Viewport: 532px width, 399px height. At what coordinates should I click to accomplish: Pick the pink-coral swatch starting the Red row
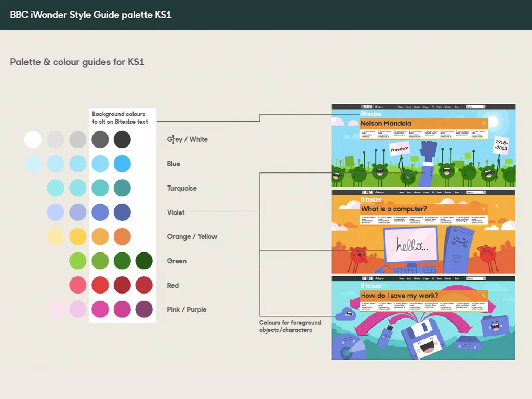78,285
